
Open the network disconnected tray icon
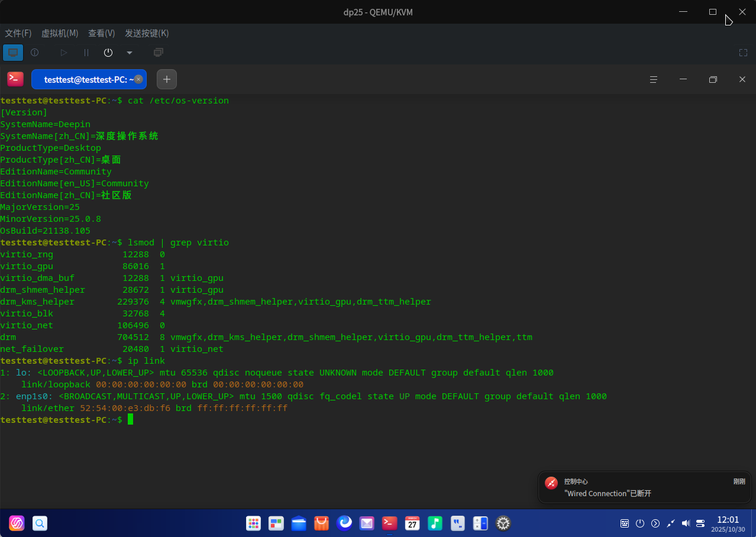coord(671,523)
